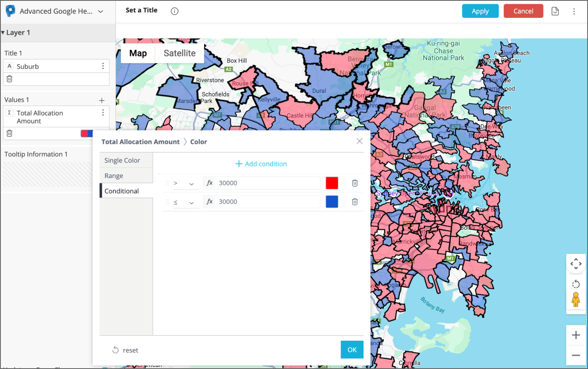
Task: Open the kebab menu in top-right corner
Action: point(574,11)
